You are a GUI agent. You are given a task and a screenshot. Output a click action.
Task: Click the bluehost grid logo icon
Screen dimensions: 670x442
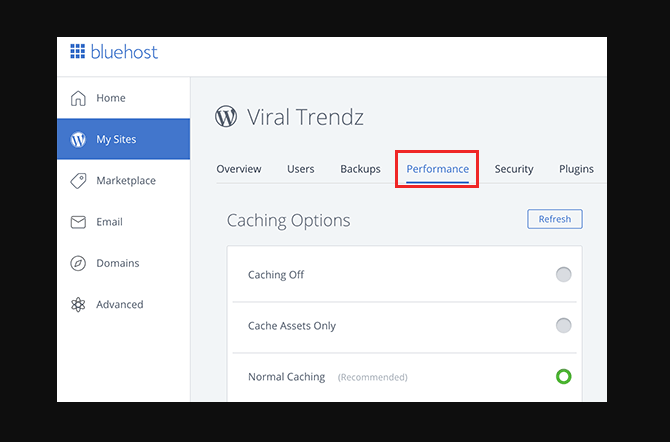pyautogui.click(x=77, y=51)
